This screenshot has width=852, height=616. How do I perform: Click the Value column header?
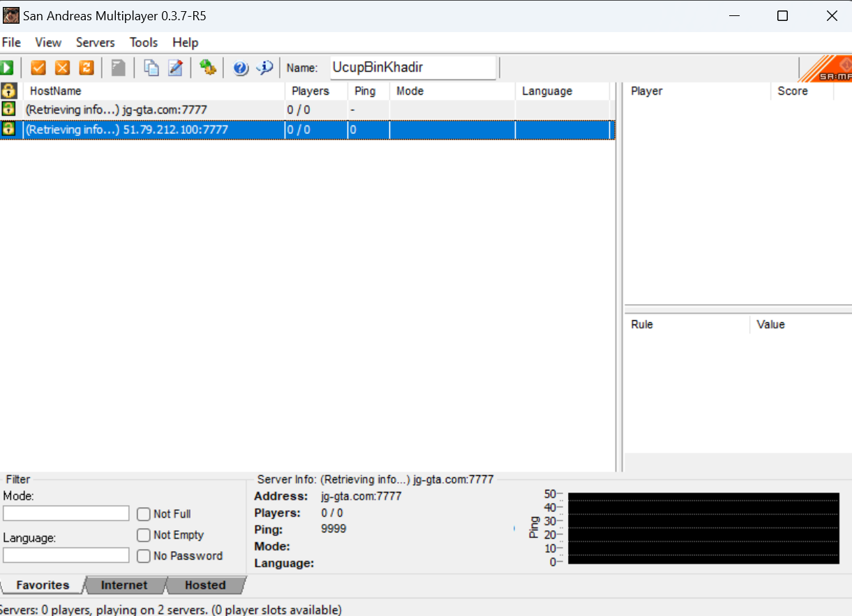[x=800, y=324]
